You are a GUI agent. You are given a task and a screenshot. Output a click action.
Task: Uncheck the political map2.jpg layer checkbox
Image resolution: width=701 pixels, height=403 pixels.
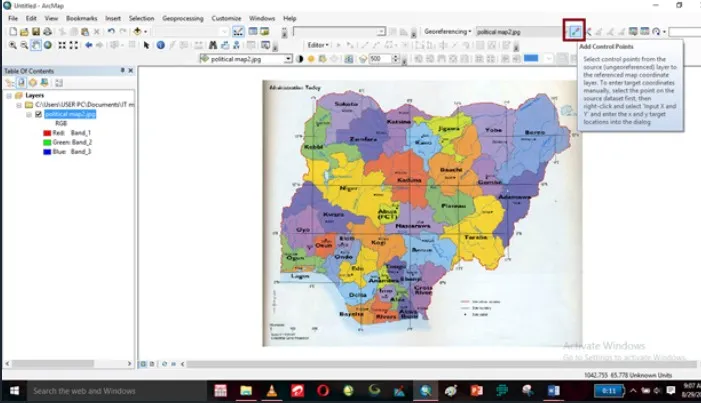(38, 114)
